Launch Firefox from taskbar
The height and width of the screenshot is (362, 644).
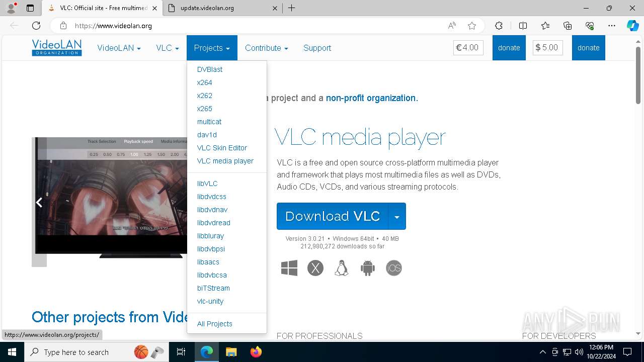pos(256,352)
